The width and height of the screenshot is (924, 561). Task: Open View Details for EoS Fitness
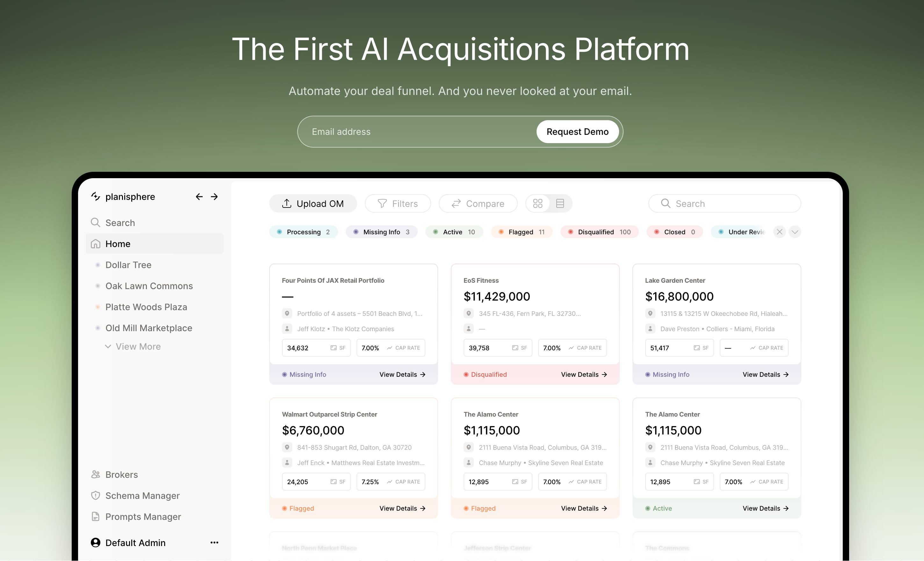click(x=584, y=375)
